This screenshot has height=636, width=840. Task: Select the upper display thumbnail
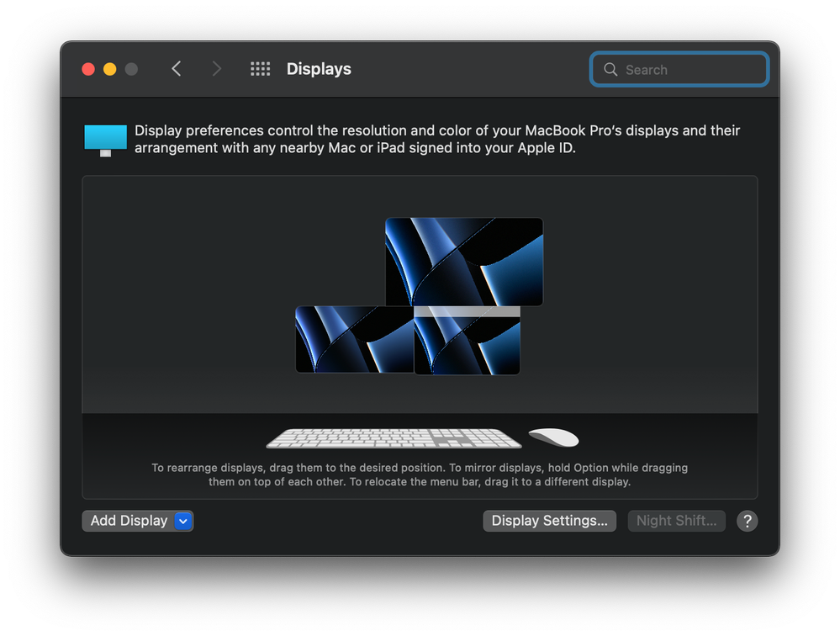[464, 262]
